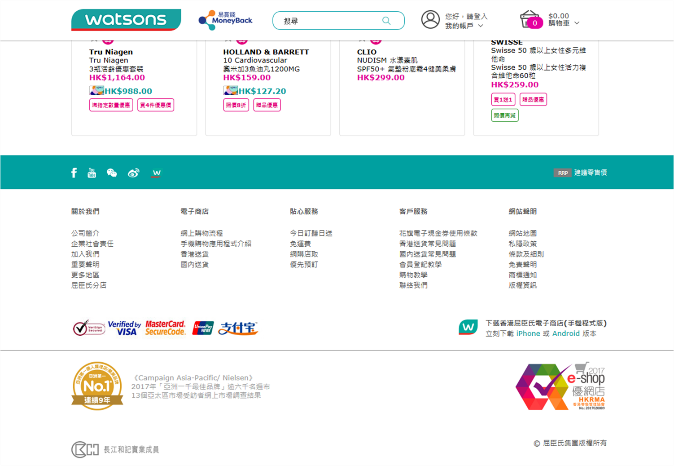Click the WeChat footer icon
The image size is (674, 466).
(112, 173)
